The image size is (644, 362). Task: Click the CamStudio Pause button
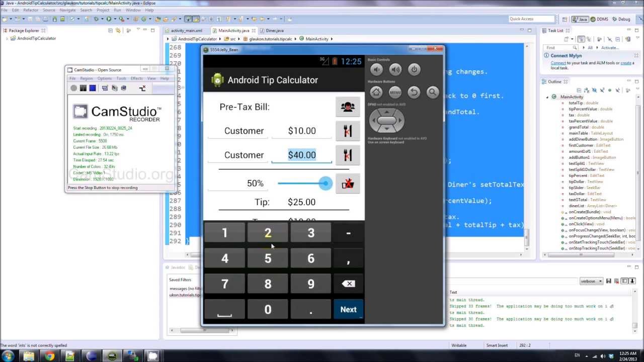coord(83,88)
